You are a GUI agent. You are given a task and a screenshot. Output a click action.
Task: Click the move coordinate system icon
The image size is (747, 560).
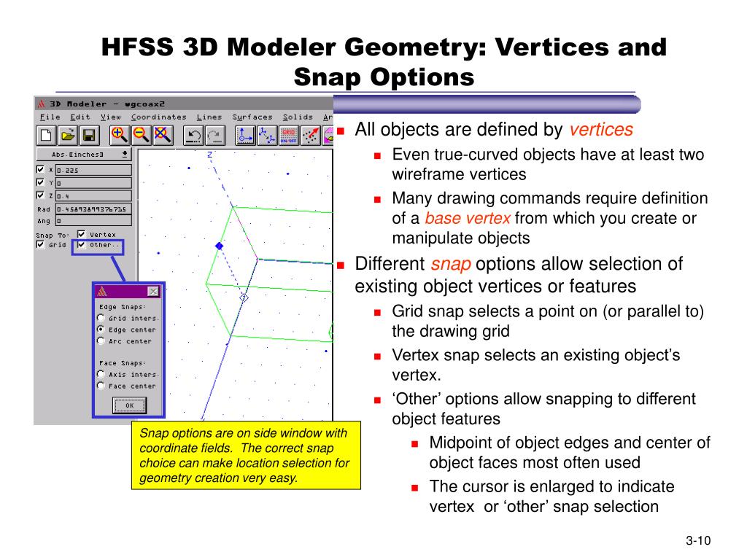(267, 136)
